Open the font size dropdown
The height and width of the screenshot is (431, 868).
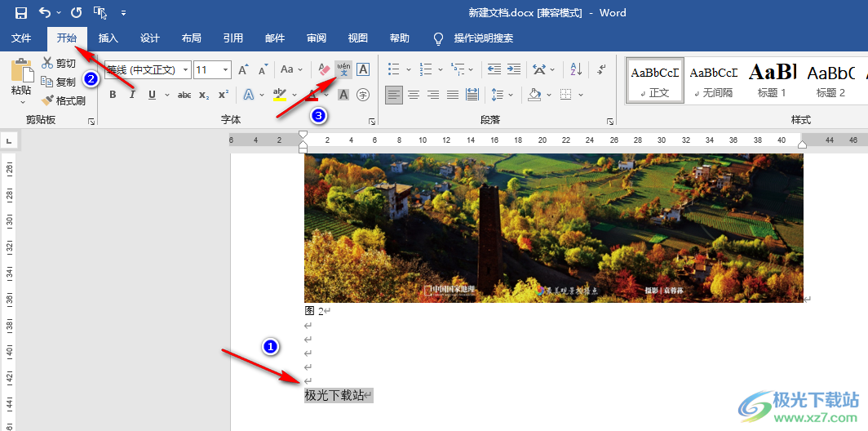(x=226, y=70)
